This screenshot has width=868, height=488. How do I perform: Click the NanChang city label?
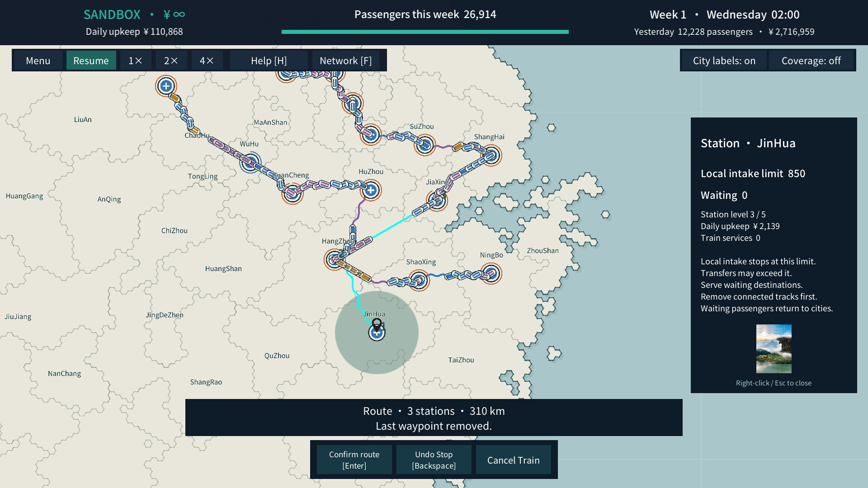(x=65, y=374)
